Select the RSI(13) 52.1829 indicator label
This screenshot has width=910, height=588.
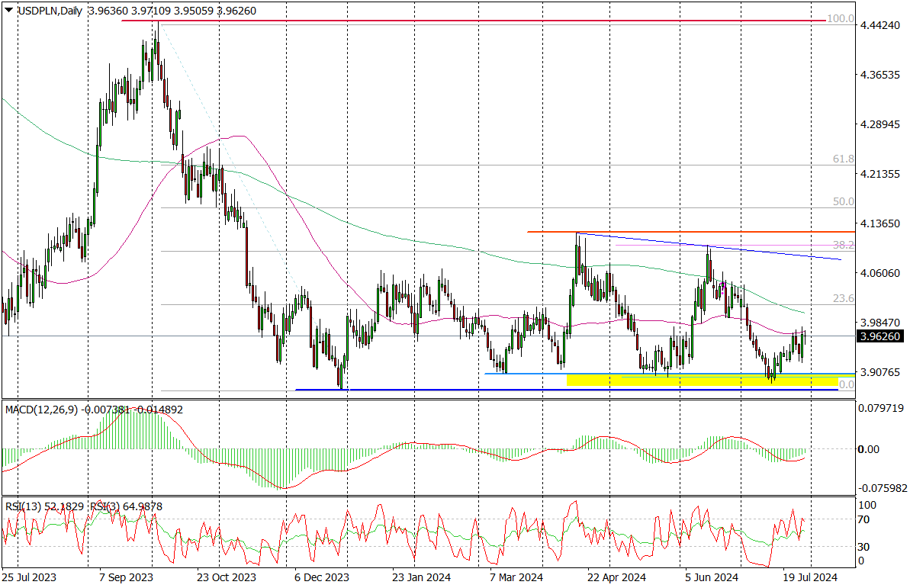point(44,506)
